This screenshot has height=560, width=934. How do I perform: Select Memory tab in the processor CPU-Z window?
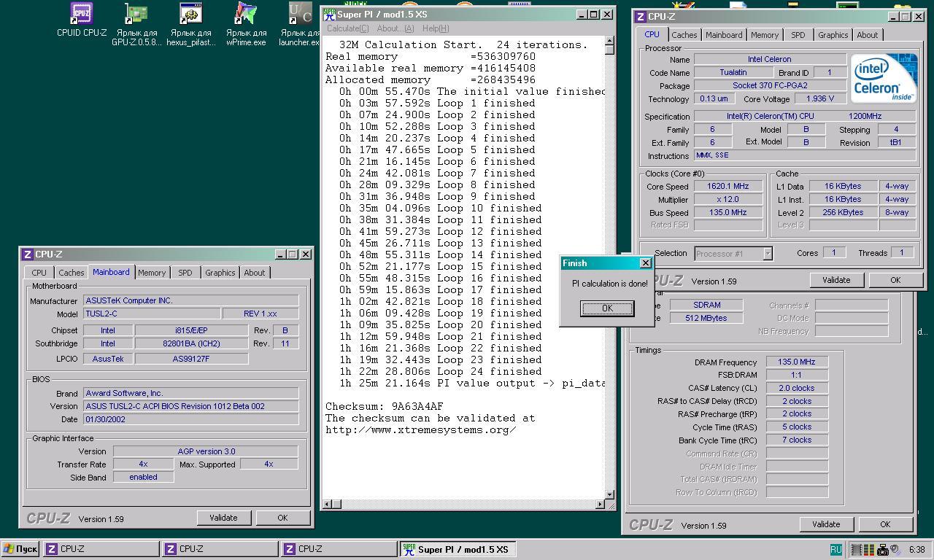click(765, 35)
